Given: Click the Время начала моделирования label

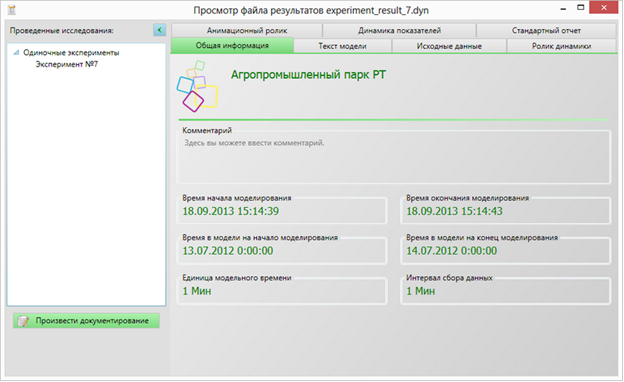Looking at the screenshot, I should point(237,198).
